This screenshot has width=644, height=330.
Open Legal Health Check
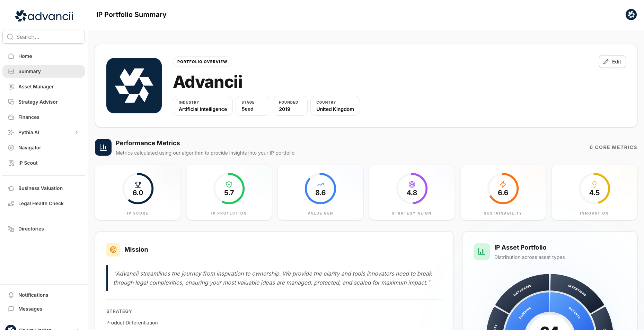tap(41, 203)
